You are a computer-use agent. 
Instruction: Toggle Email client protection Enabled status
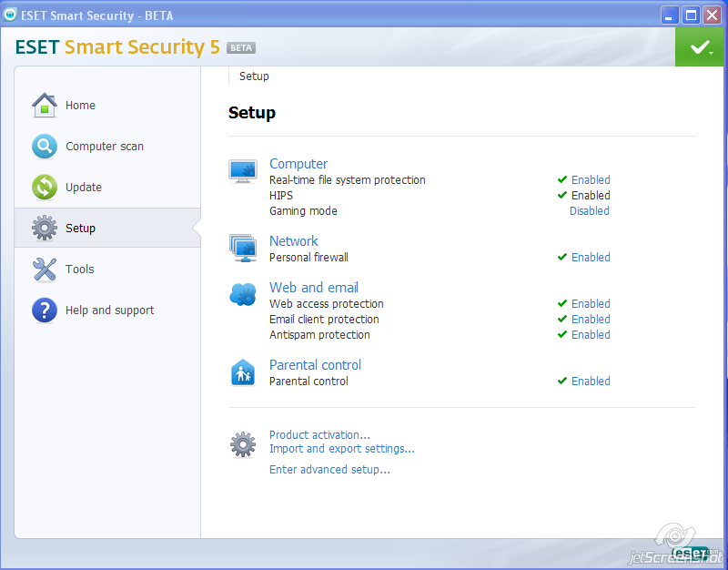[x=591, y=319]
